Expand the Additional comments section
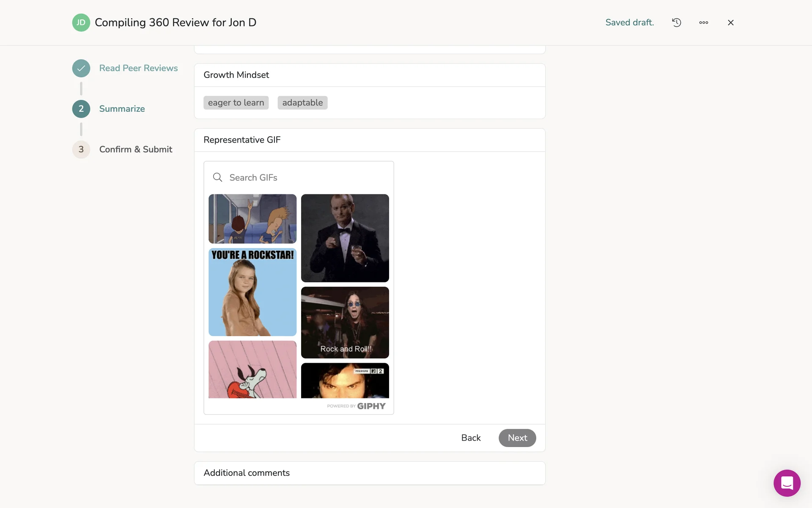The width and height of the screenshot is (812, 508). tap(369, 473)
